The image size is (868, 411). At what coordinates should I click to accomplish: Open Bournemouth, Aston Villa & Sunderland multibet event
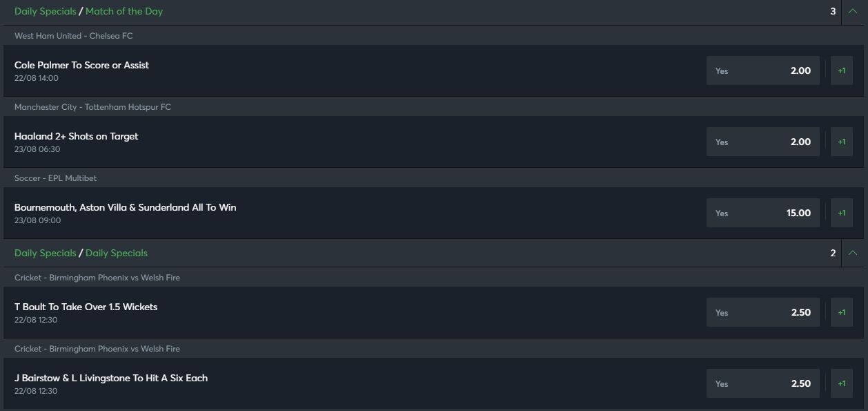click(125, 207)
